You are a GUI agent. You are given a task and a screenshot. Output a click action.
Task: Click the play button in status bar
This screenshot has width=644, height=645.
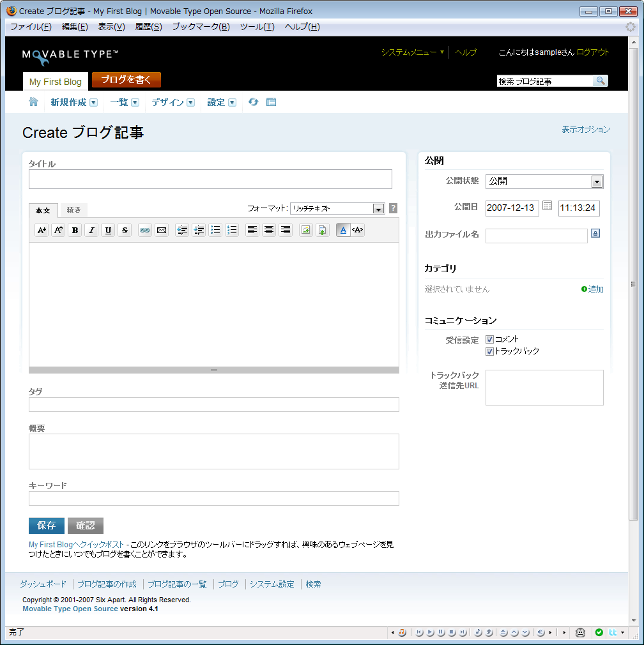pyautogui.click(x=431, y=633)
